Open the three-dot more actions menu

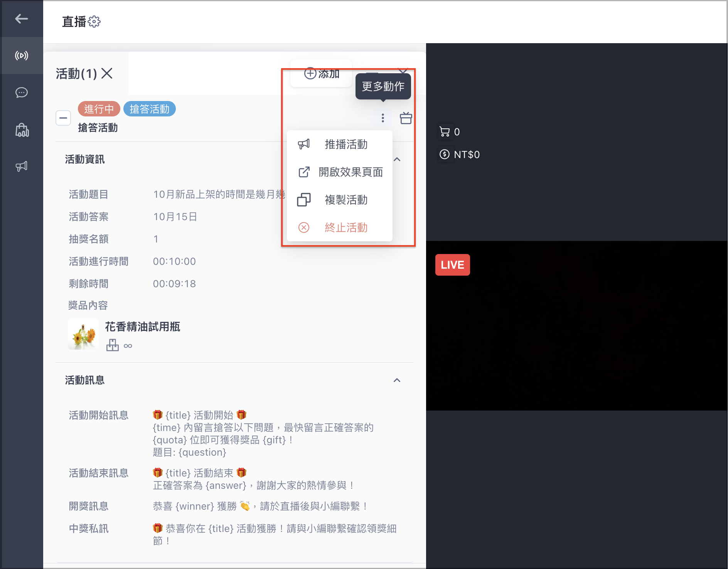pos(383,118)
